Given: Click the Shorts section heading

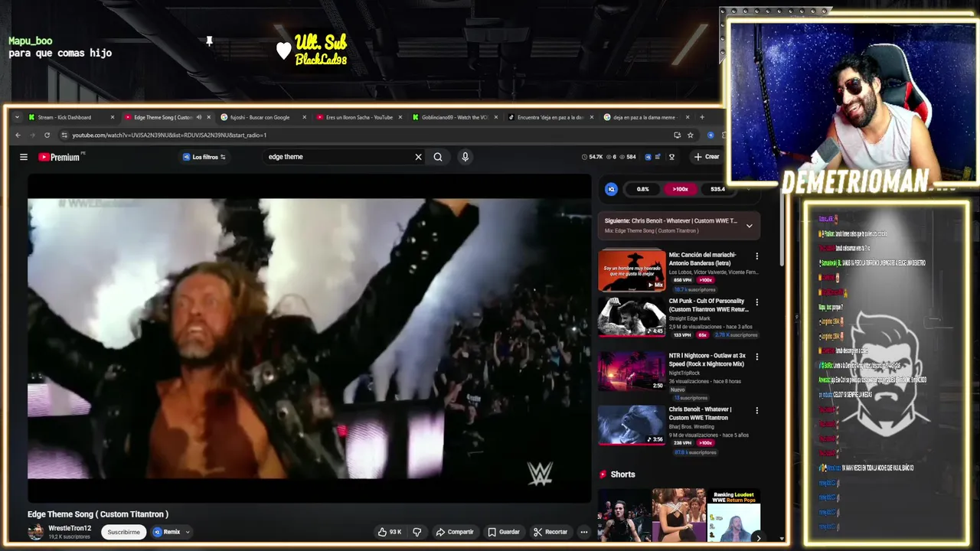Looking at the screenshot, I should pyautogui.click(x=622, y=474).
